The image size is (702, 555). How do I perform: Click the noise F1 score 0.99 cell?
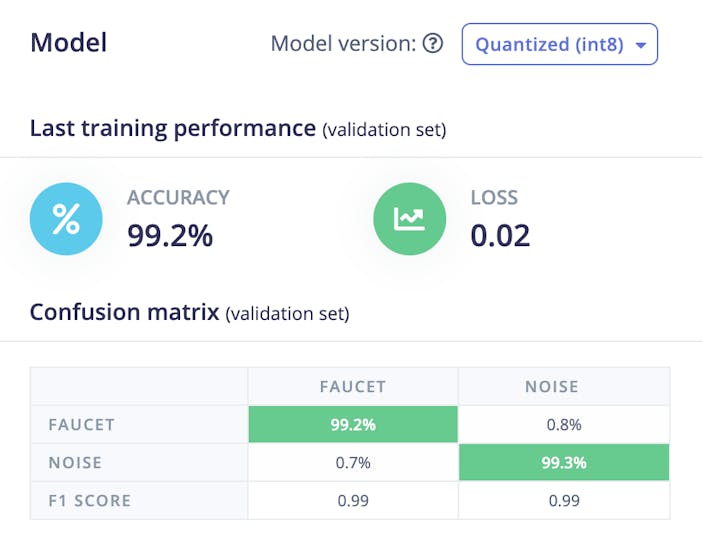(564, 500)
